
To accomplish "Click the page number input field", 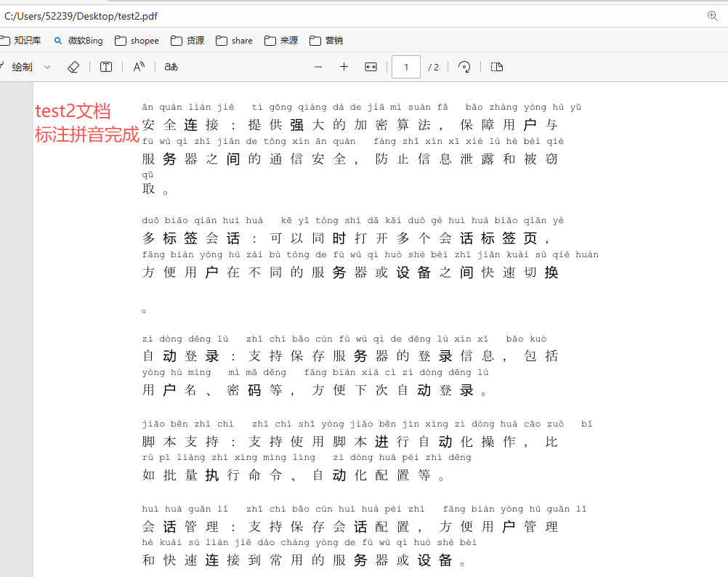I will 406,67.
